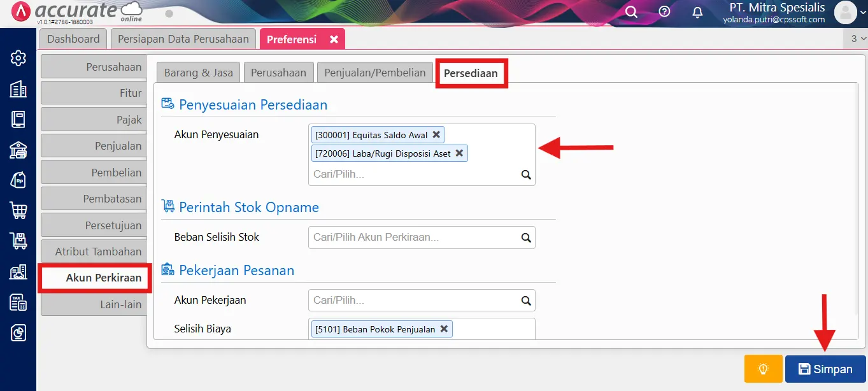Viewport: 868px width, 391px height.
Task: Remove Beban Pokok Penjualan account tag
Action: pos(444,329)
